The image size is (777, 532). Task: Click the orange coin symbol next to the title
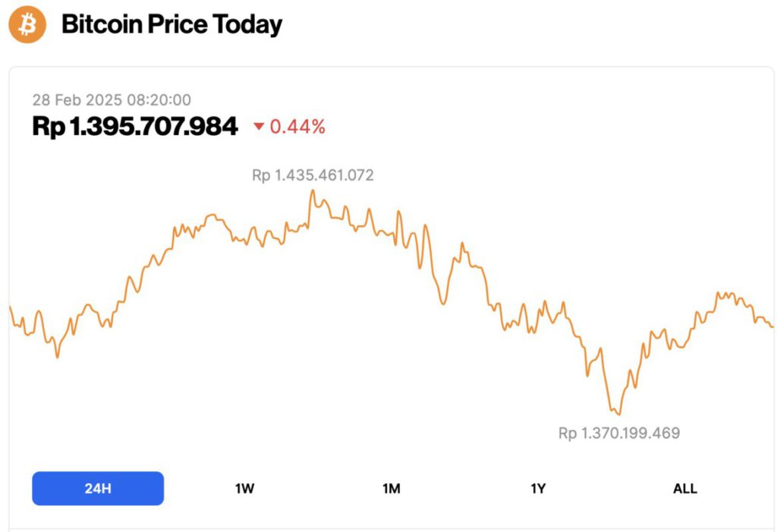point(27,25)
